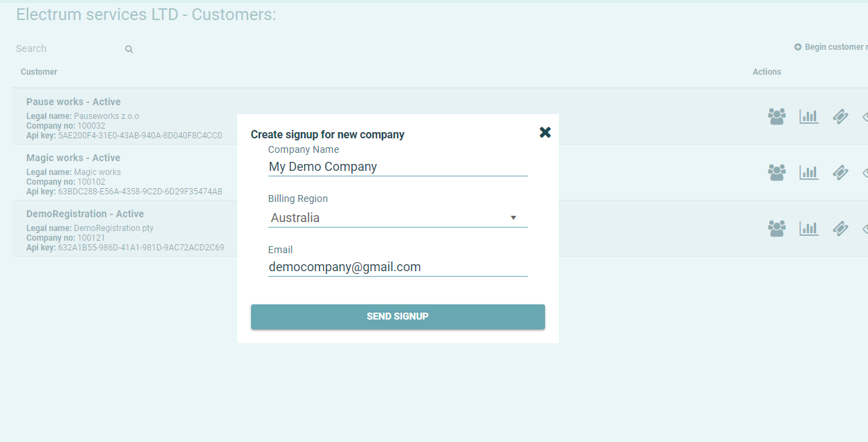Open users icon for Magic works
This screenshot has height=442, width=868.
[x=777, y=172]
